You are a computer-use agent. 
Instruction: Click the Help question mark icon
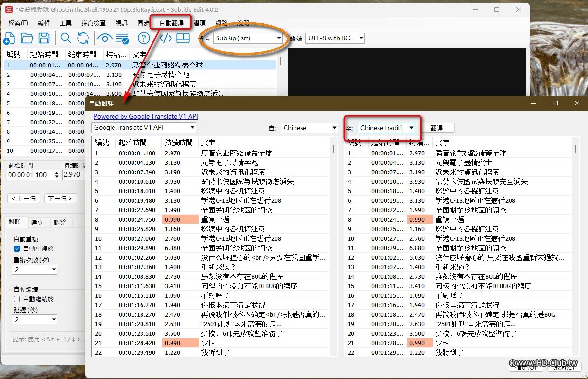click(x=144, y=38)
